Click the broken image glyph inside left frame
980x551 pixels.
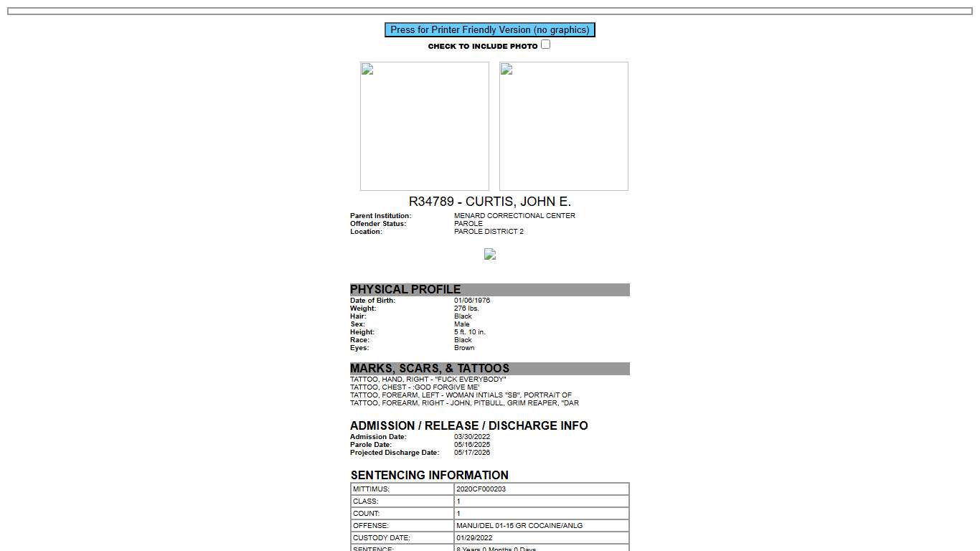[x=366, y=69]
